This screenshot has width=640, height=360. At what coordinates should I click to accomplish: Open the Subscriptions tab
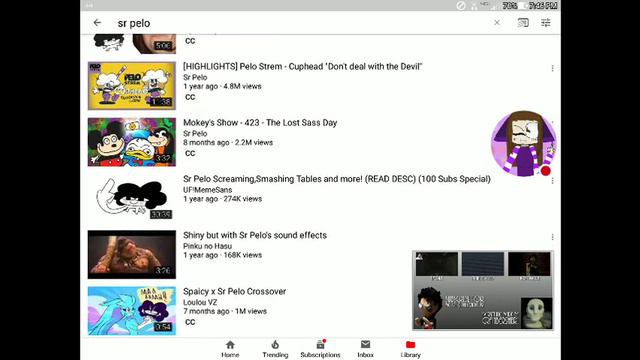[320, 349]
